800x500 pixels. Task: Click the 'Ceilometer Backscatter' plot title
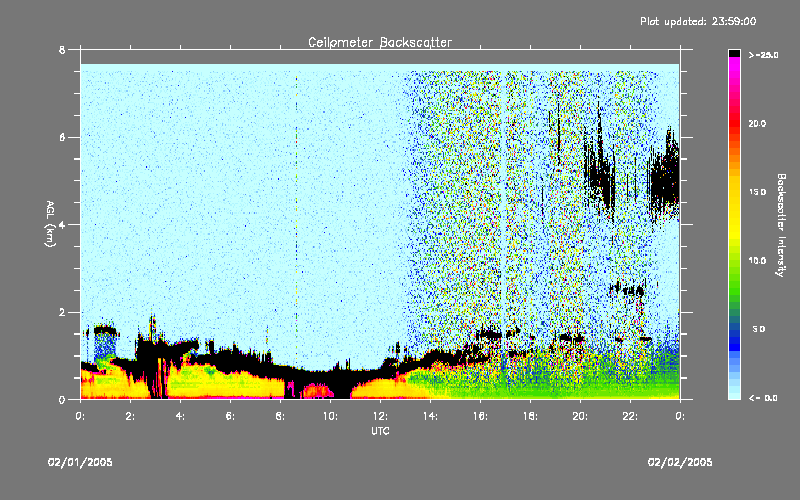[x=380, y=42]
